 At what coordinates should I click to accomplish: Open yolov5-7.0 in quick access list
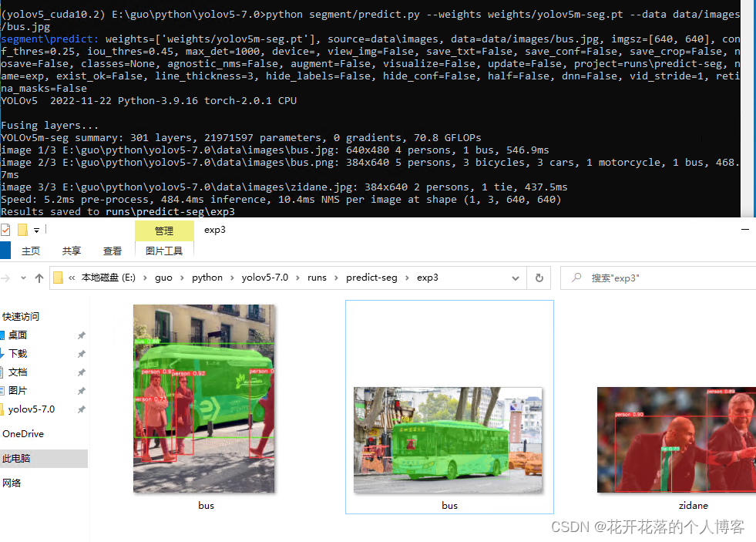[32, 409]
